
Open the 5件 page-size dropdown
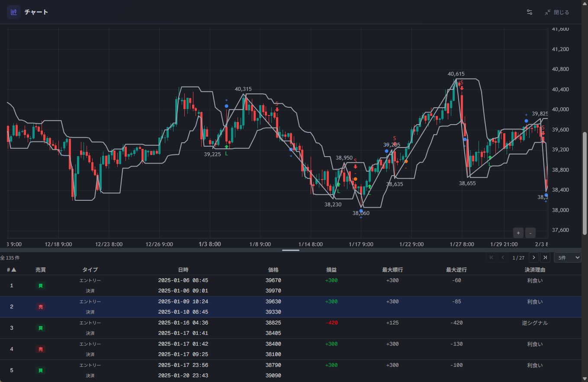coord(568,257)
